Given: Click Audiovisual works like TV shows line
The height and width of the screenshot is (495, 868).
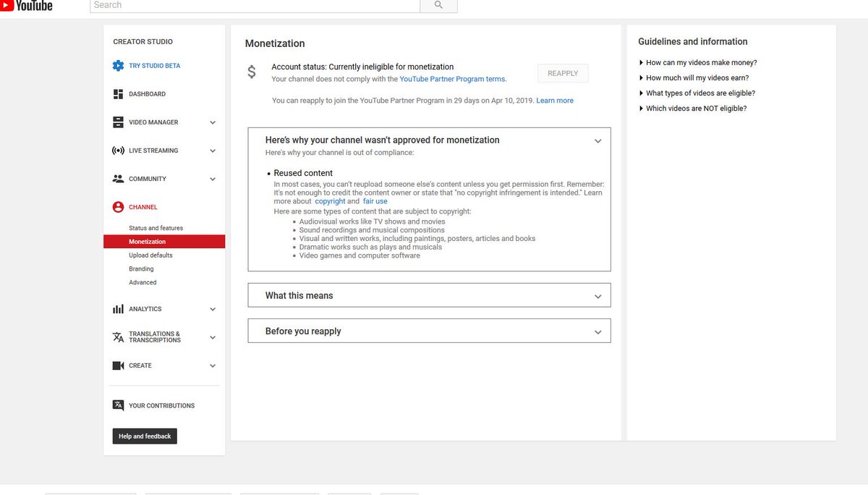Looking at the screenshot, I should pyautogui.click(x=373, y=221).
